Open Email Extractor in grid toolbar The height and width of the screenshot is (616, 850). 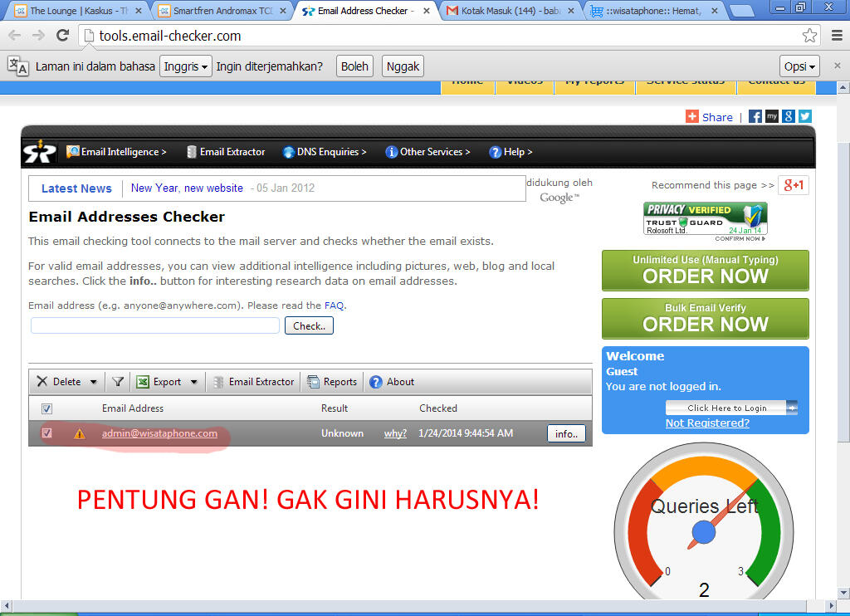(x=254, y=382)
